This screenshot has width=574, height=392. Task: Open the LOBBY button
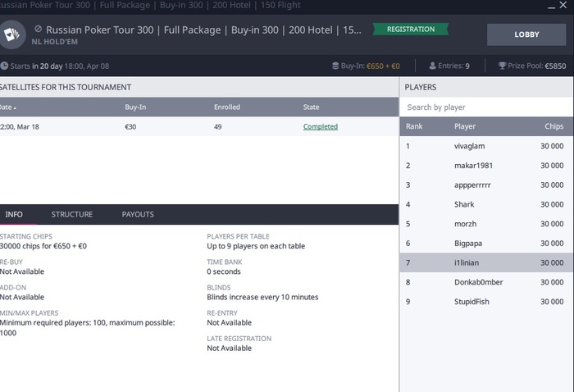[526, 34]
